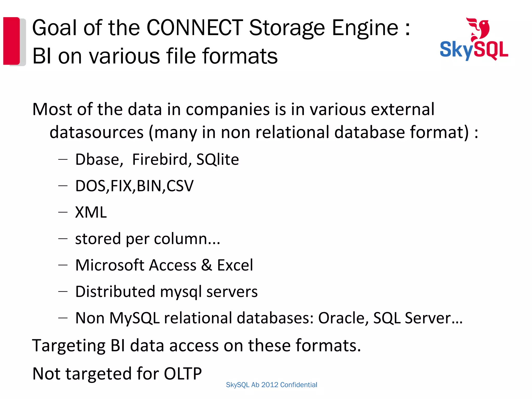Click the 'XML' bullet item
The image size is (532, 399).
[91, 212]
